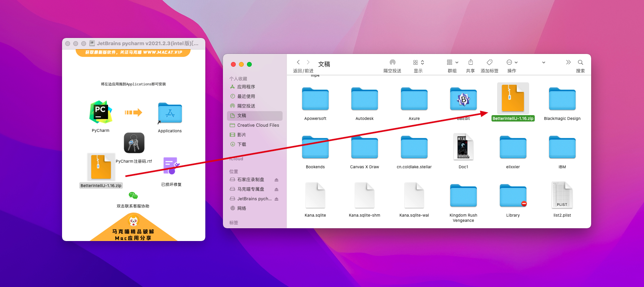Select 隔空投送 in the Finder sidebar
This screenshot has width=644, height=287.
[255, 106]
